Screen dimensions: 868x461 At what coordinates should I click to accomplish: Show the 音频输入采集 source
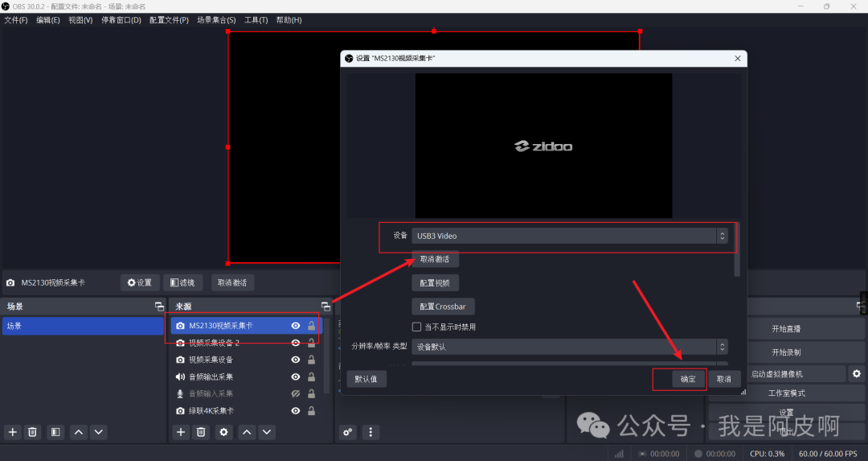click(296, 393)
